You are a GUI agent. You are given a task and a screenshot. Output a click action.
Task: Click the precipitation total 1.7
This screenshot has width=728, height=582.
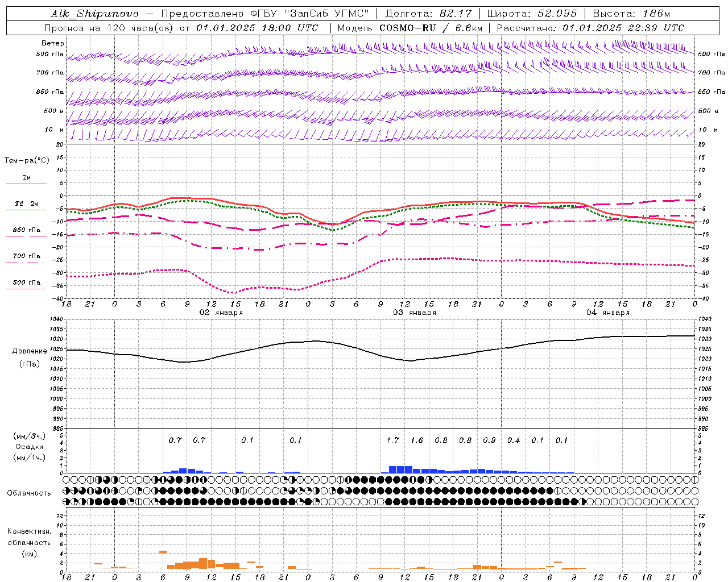392,440
